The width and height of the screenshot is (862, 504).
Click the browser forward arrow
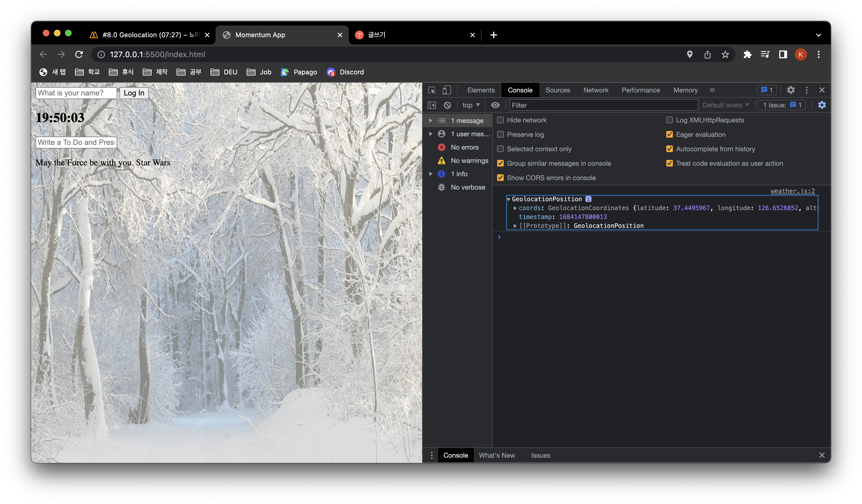coord(61,54)
